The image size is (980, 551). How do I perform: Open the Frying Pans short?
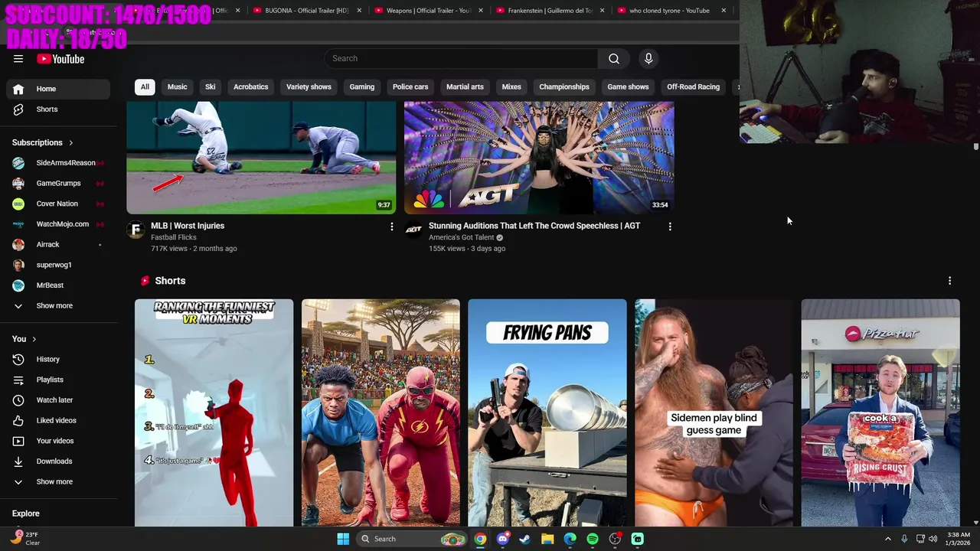pos(547,413)
